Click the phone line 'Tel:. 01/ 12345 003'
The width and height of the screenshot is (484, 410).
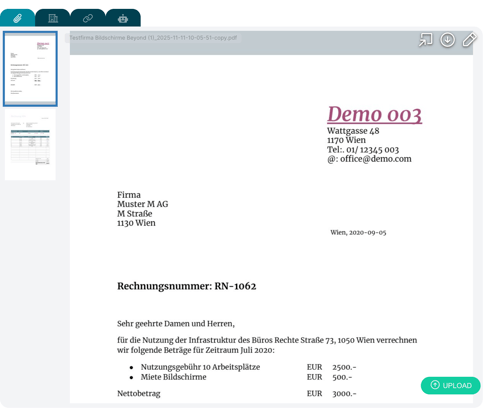click(x=363, y=150)
